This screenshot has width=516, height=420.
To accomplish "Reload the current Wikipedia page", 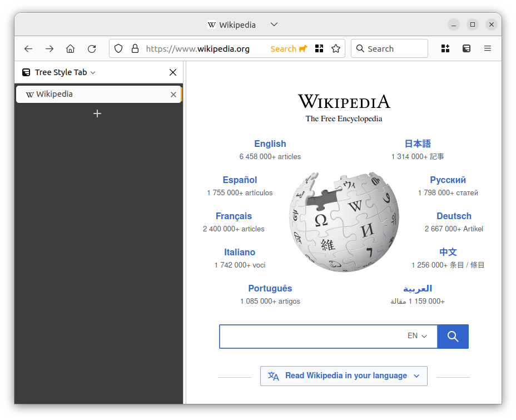I will pos(92,49).
